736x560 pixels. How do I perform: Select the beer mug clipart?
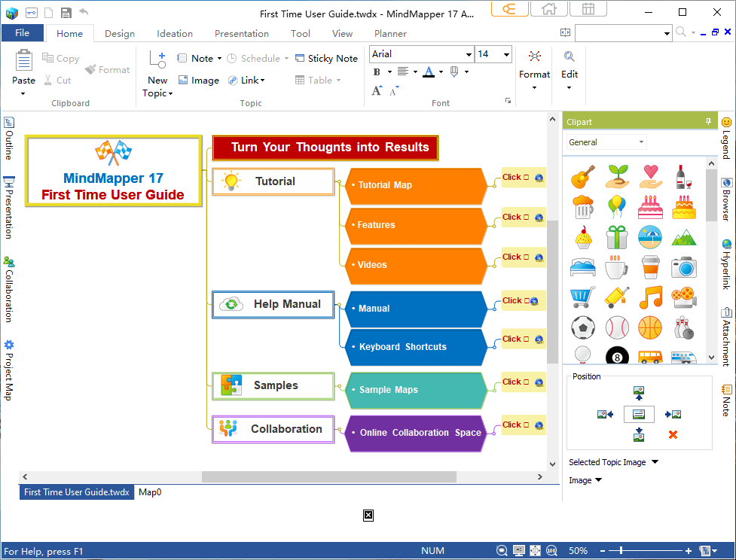pyautogui.click(x=583, y=207)
